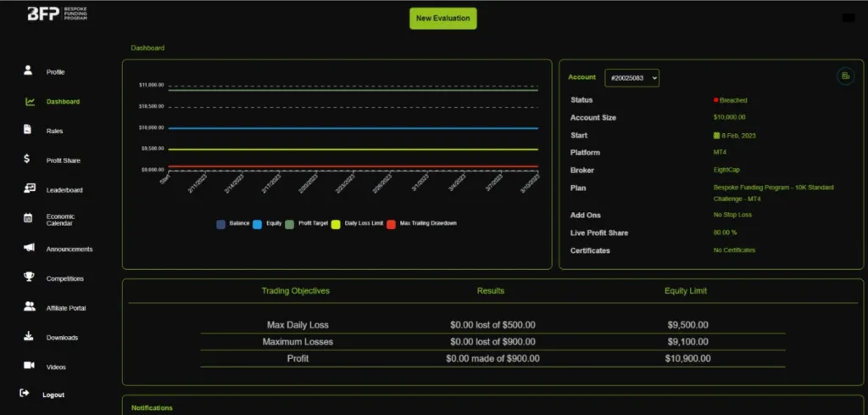The image size is (868, 415).
Task: Toggle Balance series in chart legend
Action: click(x=221, y=223)
